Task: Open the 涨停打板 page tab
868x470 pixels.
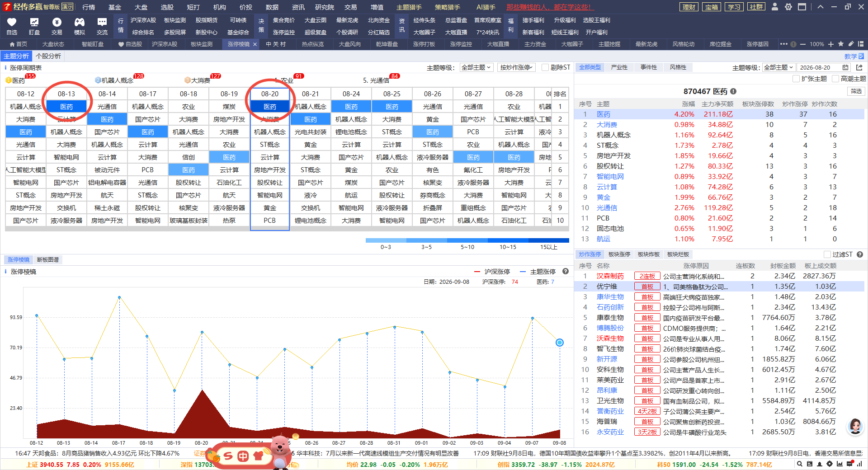Action: click(x=424, y=44)
